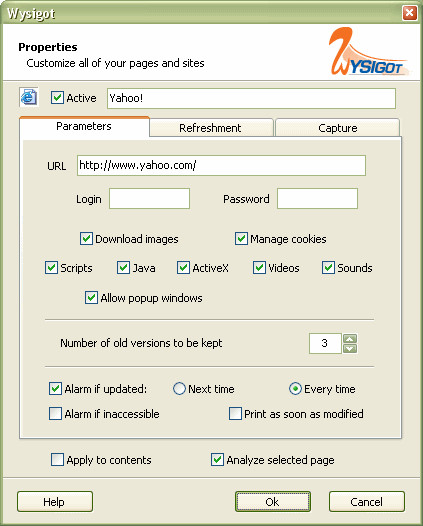Click 'Customize all of your pages and sites' text

coord(115,63)
